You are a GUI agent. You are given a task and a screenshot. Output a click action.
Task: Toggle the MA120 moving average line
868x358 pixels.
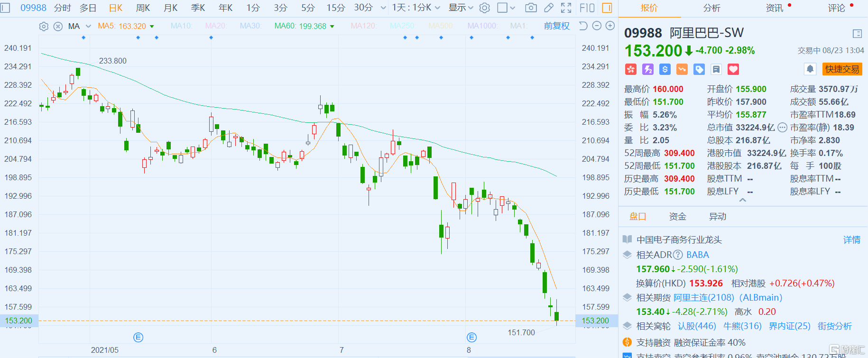click(x=363, y=26)
